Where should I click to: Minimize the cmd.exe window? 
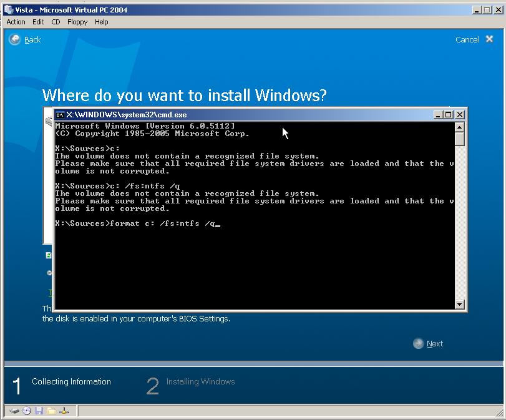pos(437,115)
